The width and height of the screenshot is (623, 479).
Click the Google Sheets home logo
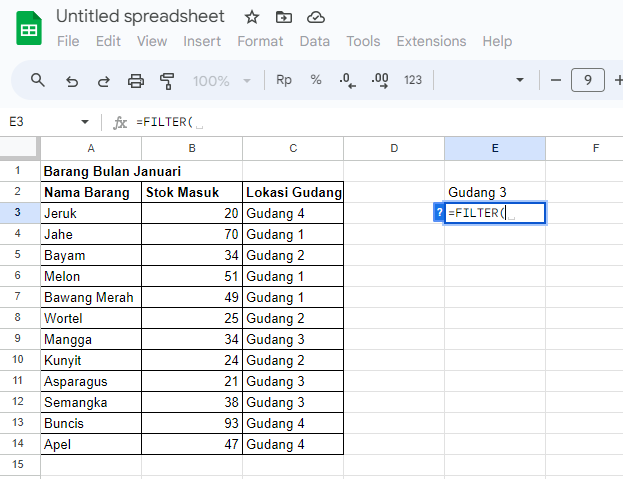pos(28,29)
